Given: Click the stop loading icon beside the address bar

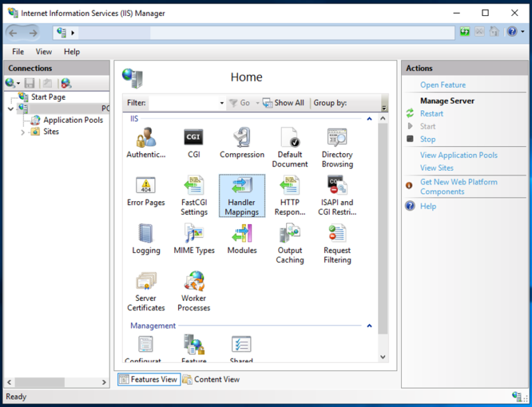Looking at the screenshot, I should click(479, 32).
